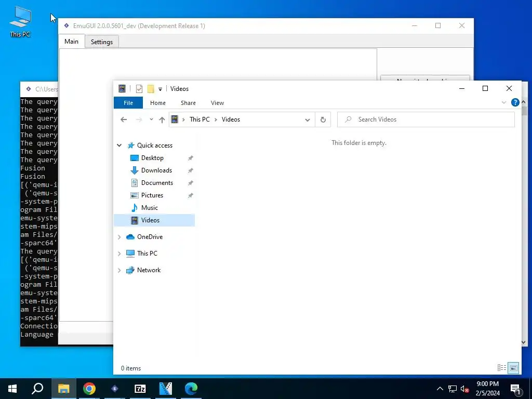
Task: Select OneDrive in navigation pane
Action: pyautogui.click(x=150, y=237)
